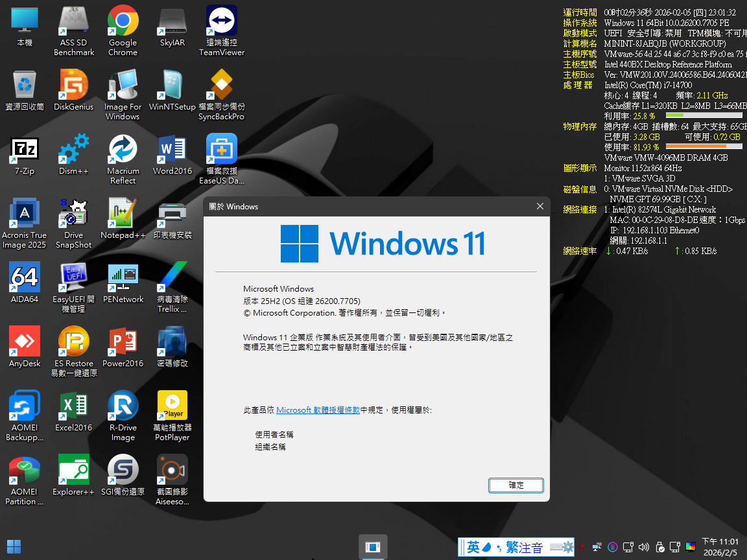Open the AIDA64 desktop icon
Viewport: 747px width, 560px height.
(25, 279)
